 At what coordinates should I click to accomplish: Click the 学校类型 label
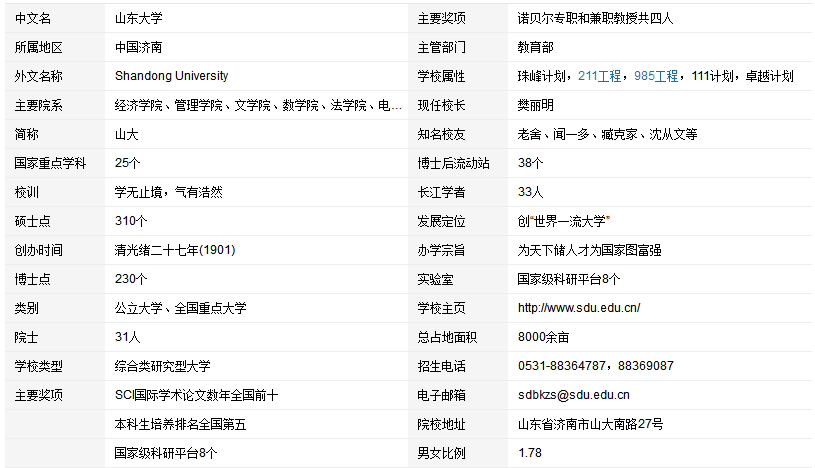tap(38, 367)
